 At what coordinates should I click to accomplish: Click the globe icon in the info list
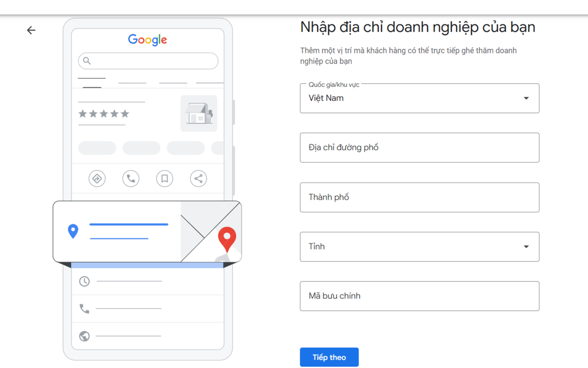click(83, 336)
